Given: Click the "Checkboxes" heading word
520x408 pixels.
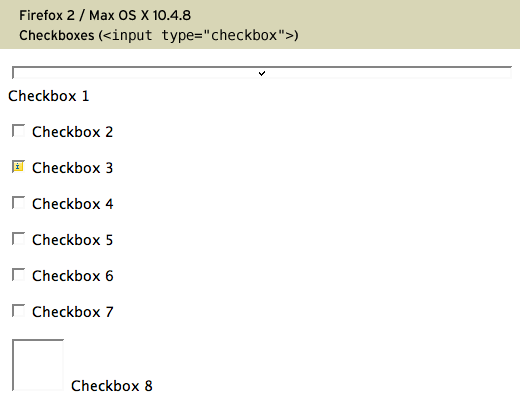Looking at the screenshot, I should (57, 35).
